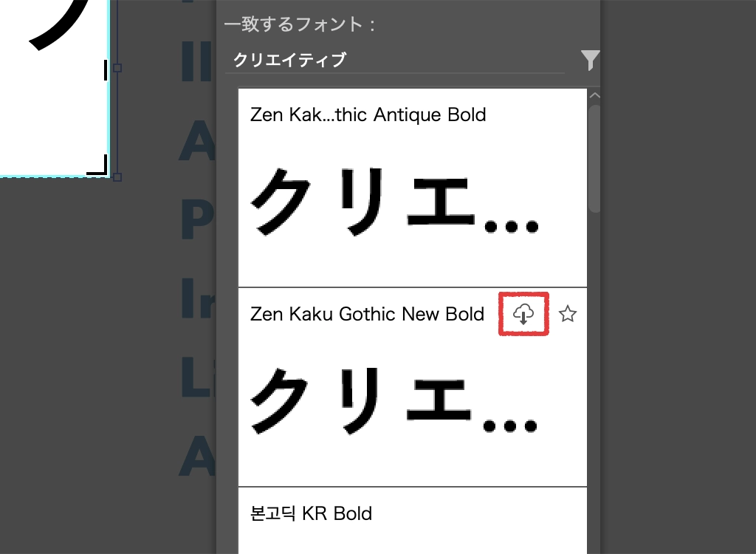Click the scrollbar track below the thumb
The width and height of the screenshot is (756, 554).
pyautogui.click(x=594, y=369)
